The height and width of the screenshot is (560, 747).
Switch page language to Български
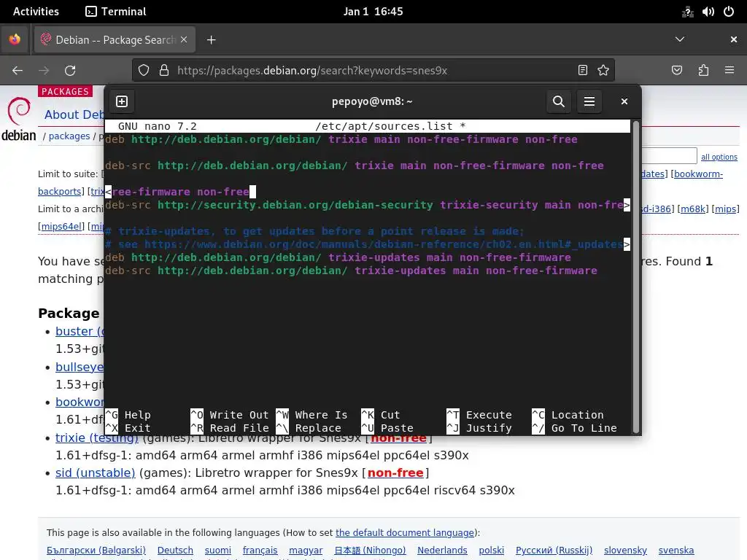96,551
